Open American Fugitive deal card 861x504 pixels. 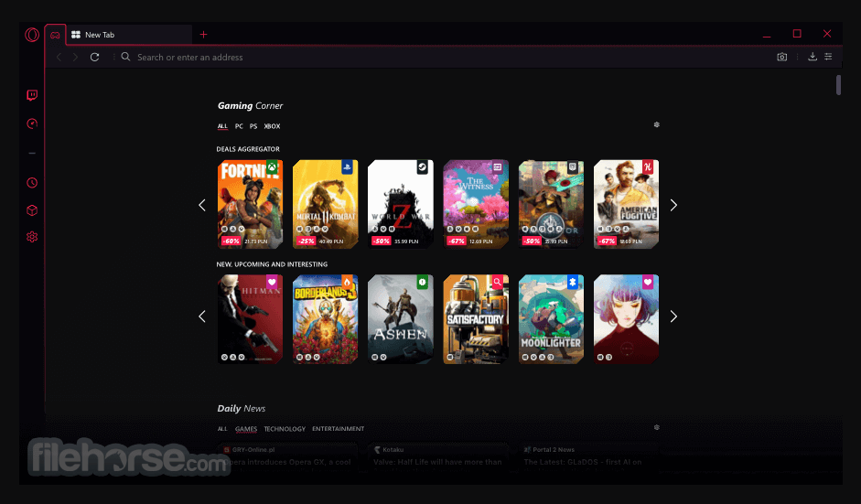click(627, 204)
